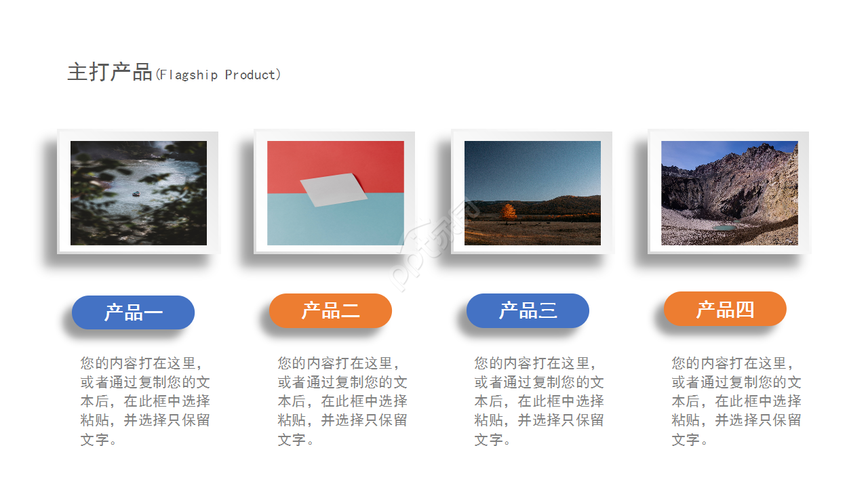Open the red and blue paper photo
The image size is (868, 488).
[x=336, y=193]
